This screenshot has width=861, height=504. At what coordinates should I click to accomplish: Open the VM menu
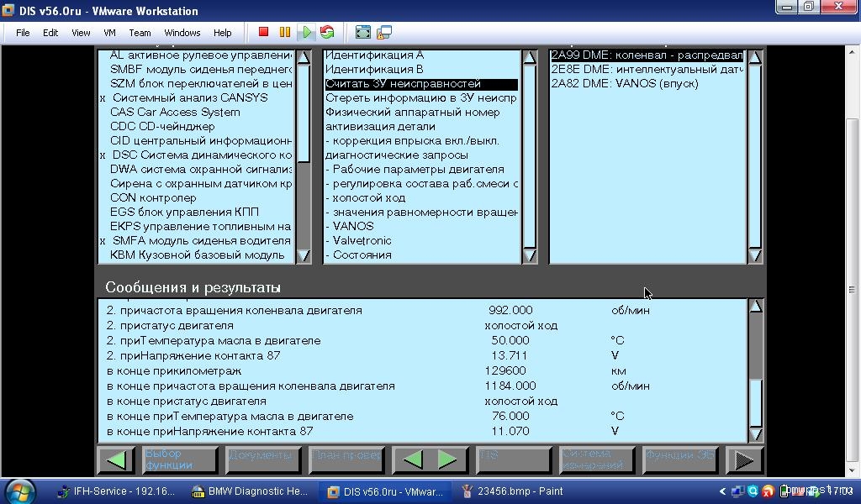tap(109, 33)
